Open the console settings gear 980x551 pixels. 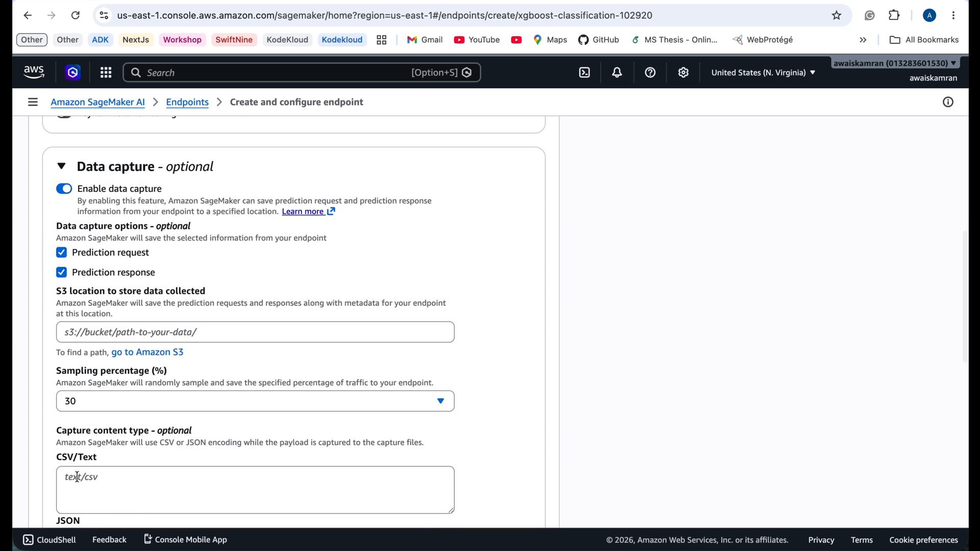tap(683, 73)
